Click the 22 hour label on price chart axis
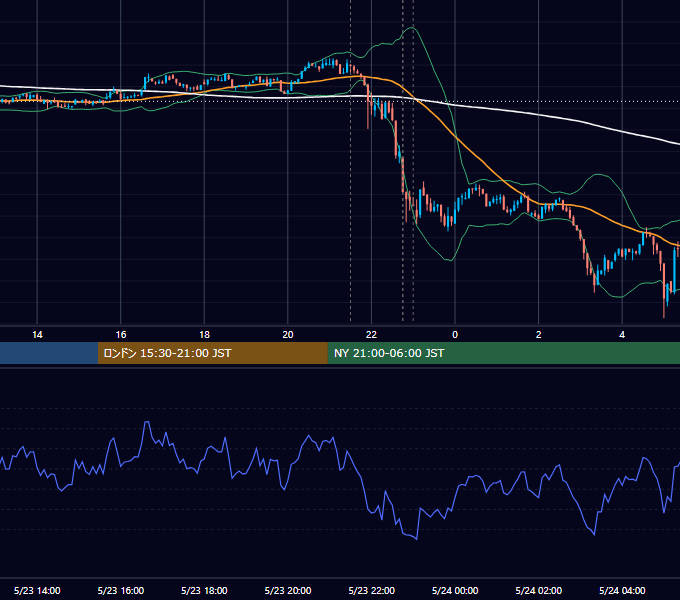 click(x=371, y=335)
